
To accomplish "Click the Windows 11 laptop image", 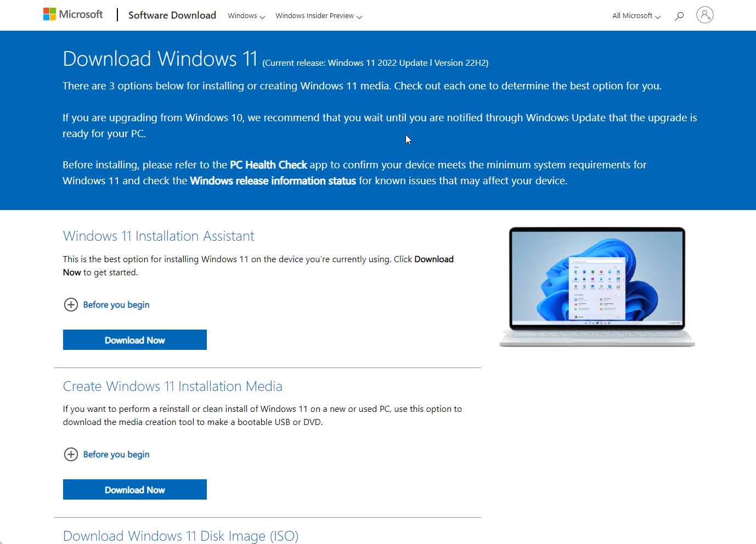I will (x=597, y=287).
